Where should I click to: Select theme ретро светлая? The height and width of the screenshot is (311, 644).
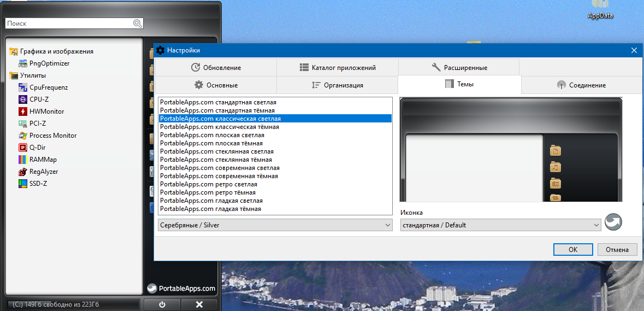tap(275, 184)
